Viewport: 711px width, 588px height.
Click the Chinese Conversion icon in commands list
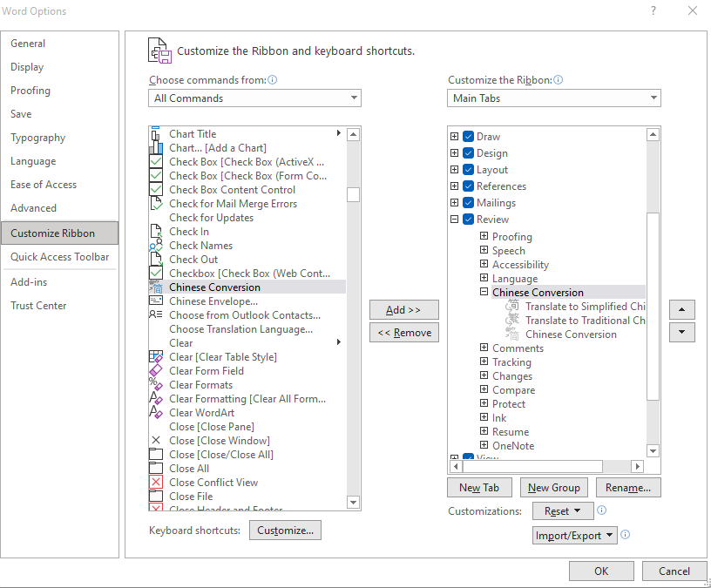(156, 287)
